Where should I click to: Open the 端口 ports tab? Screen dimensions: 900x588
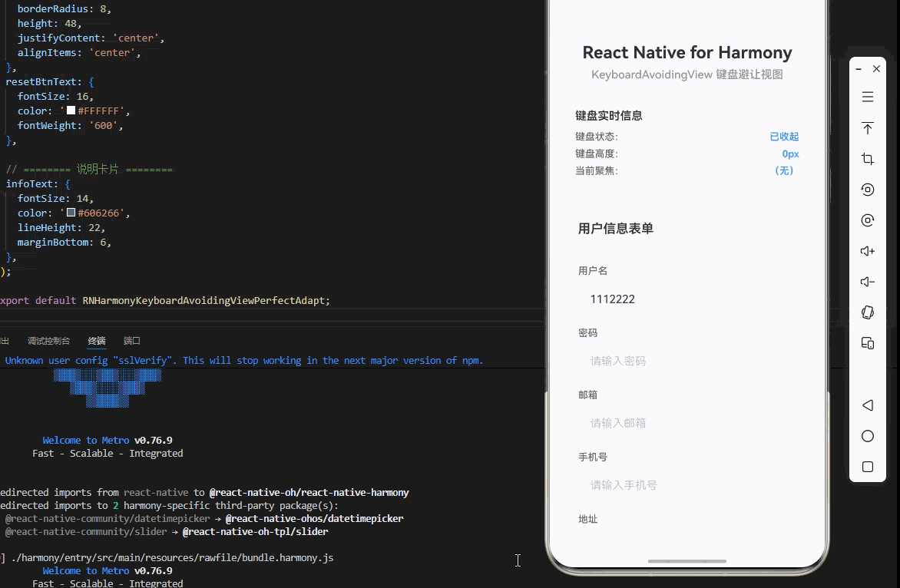[x=132, y=341]
